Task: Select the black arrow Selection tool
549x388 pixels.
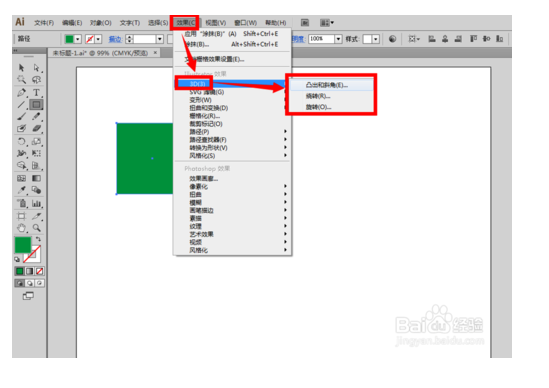Action: [21, 67]
